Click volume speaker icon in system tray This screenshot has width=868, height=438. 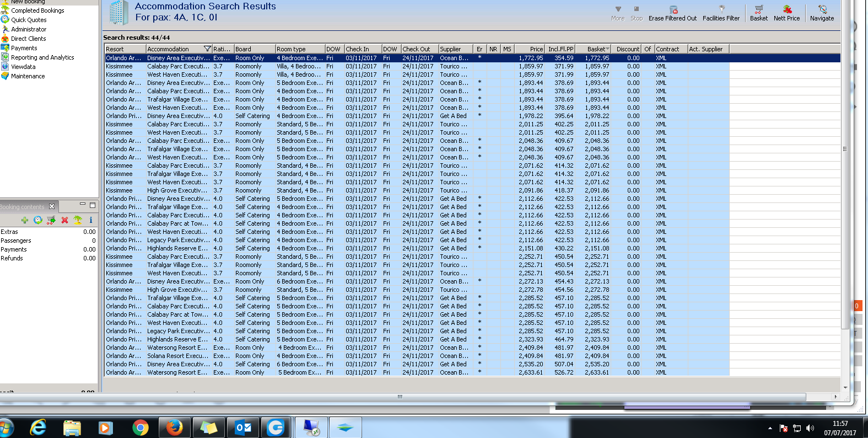pos(810,428)
